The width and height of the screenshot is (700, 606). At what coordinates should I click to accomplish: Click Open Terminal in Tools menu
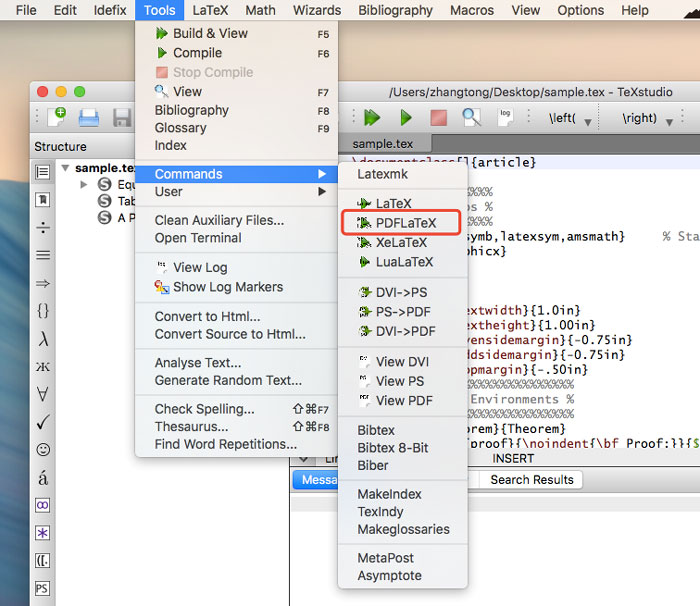237,238
